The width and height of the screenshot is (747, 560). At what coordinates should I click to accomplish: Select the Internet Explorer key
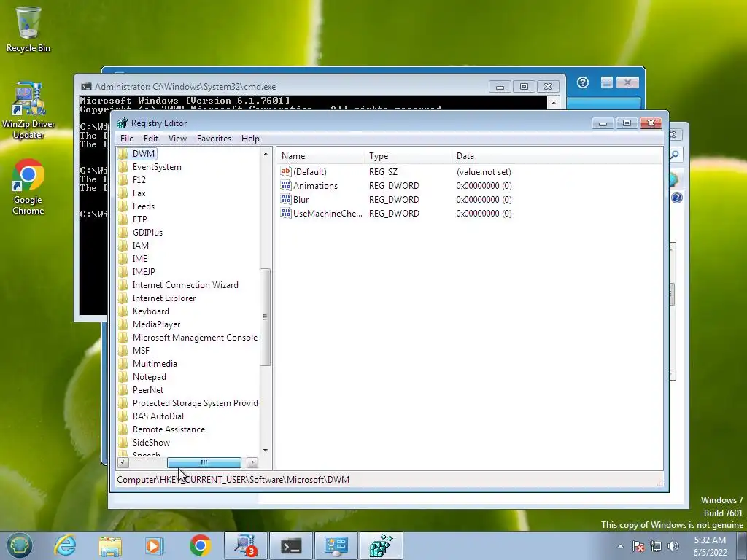point(164,298)
